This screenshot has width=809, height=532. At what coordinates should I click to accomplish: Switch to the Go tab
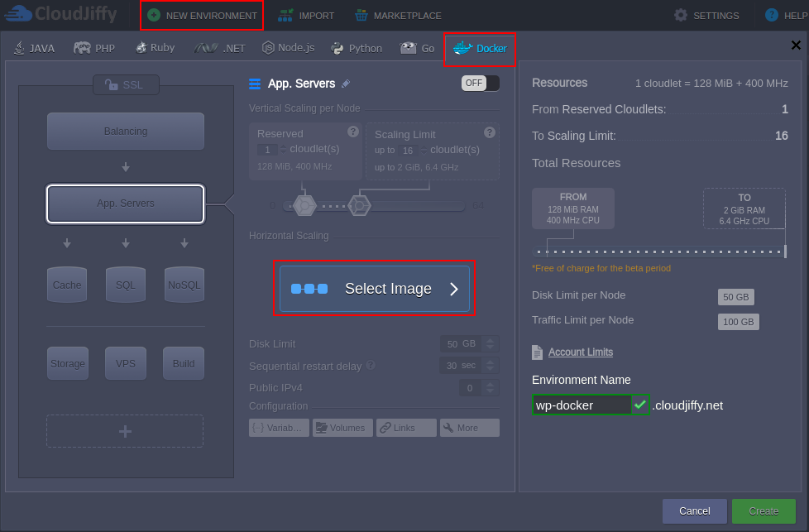click(417, 49)
